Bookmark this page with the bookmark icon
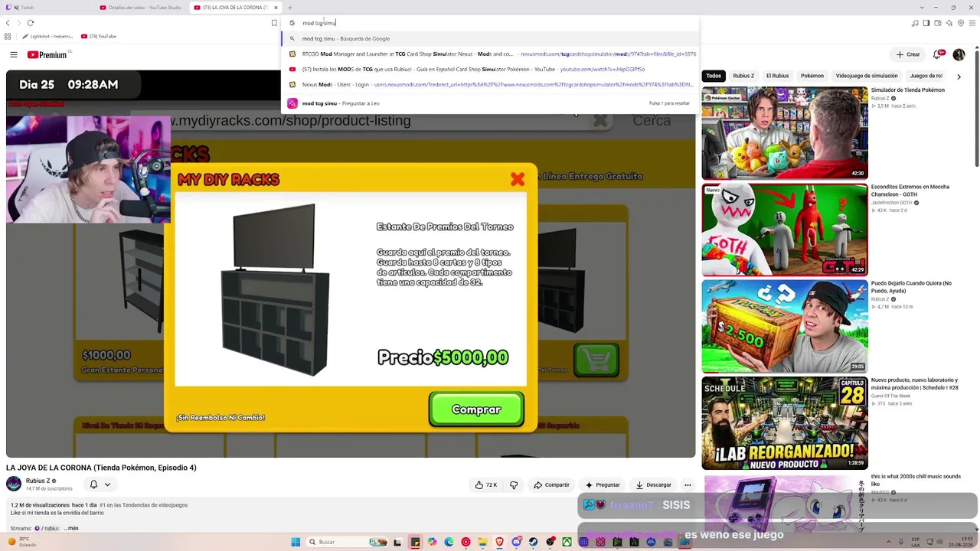 (274, 23)
